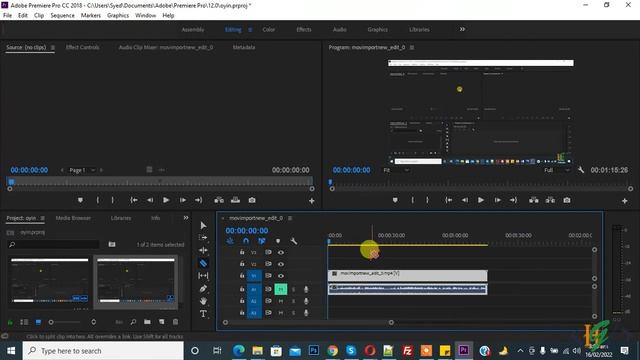Open Program zoom level Fit dropdown

tap(396, 170)
